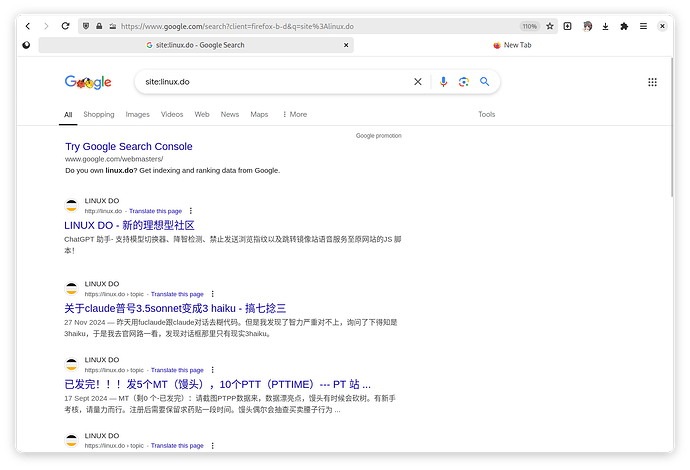Click the browser forward arrow
This screenshot has width=690, height=470.
(46, 26)
